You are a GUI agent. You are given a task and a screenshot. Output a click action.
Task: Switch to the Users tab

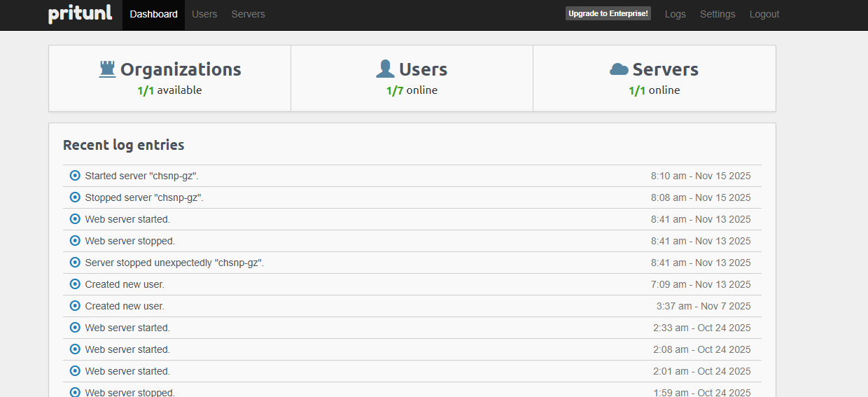coord(204,14)
